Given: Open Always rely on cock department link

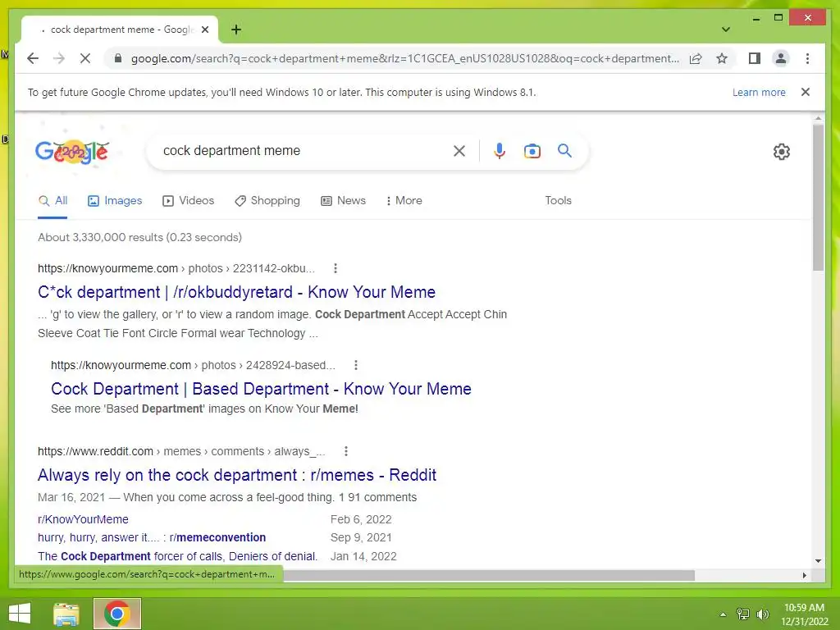Looking at the screenshot, I should tap(237, 475).
